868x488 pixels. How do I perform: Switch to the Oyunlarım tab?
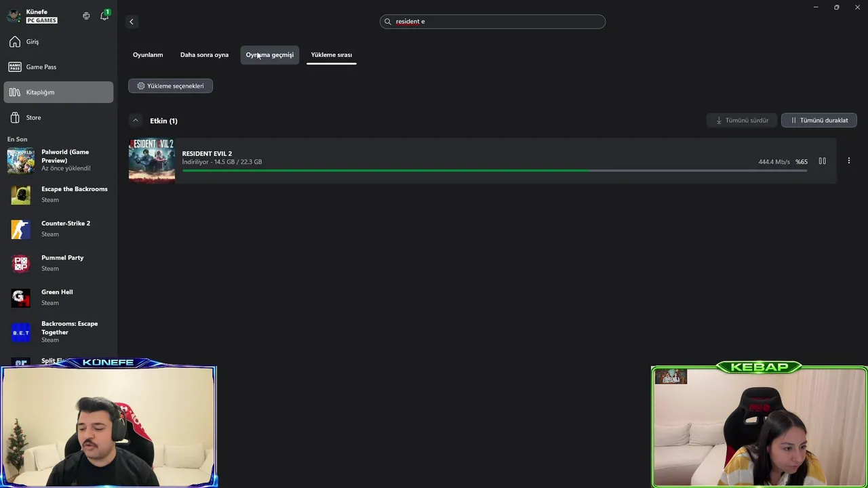148,55
